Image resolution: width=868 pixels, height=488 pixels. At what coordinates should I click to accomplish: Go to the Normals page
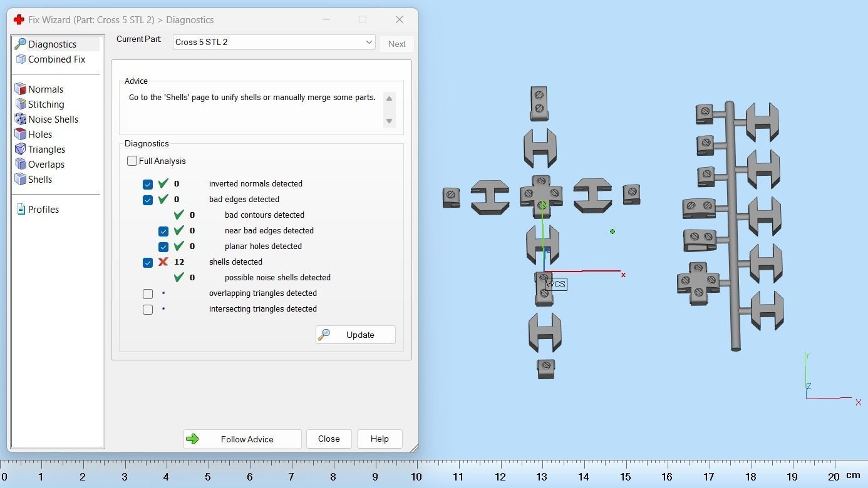(45, 89)
